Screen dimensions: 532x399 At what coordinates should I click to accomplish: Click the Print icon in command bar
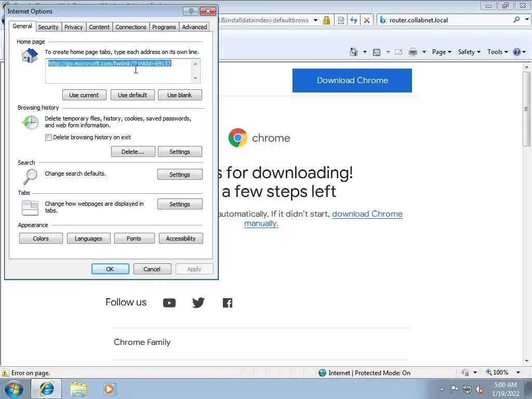click(413, 52)
